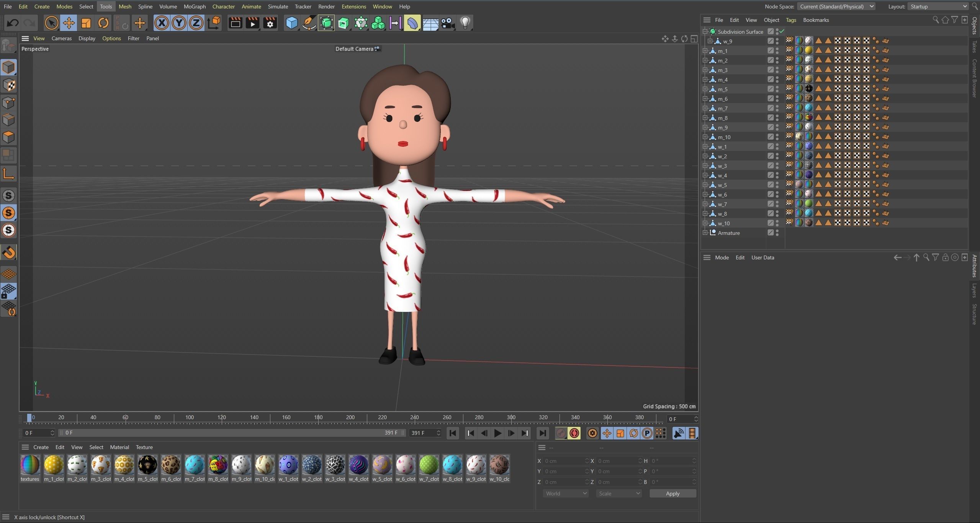
Task: Render view with clapperboard icon
Action: pyautogui.click(x=235, y=23)
